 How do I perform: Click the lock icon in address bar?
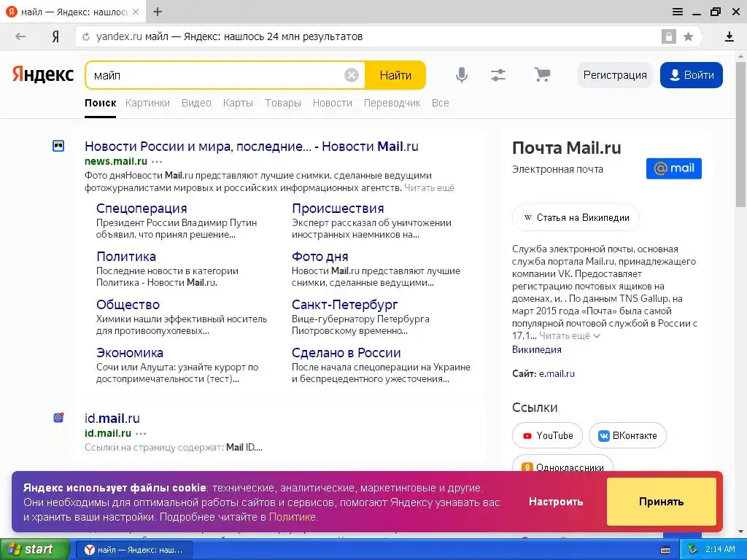pyautogui.click(x=668, y=36)
